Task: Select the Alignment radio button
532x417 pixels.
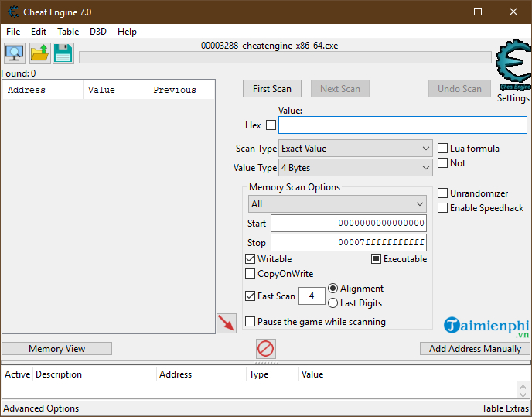Action: (x=332, y=289)
